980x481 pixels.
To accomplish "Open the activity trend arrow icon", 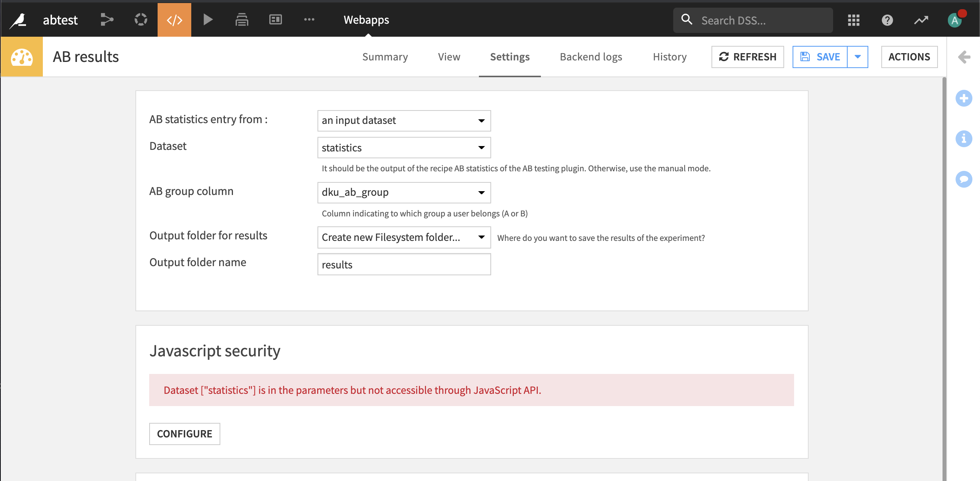I will [x=921, y=20].
